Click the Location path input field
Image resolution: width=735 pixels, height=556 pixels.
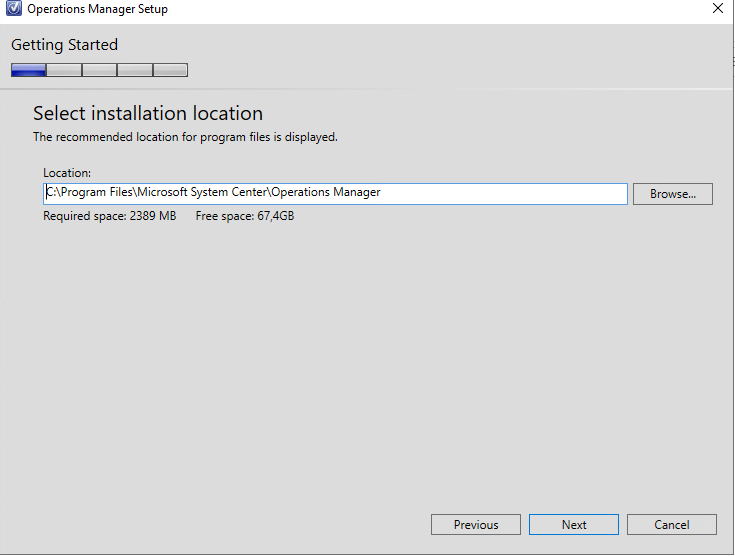click(x=335, y=194)
